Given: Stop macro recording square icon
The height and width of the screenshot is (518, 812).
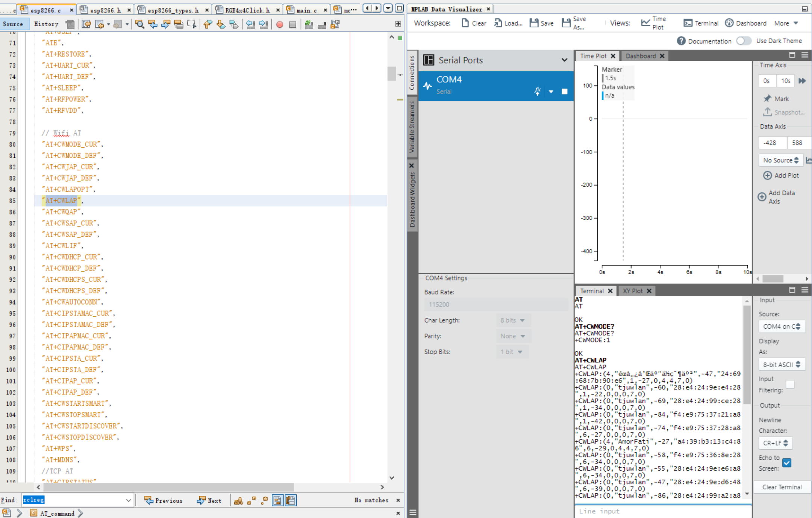Looking at the screenshot, I should (x=292, y=24).
